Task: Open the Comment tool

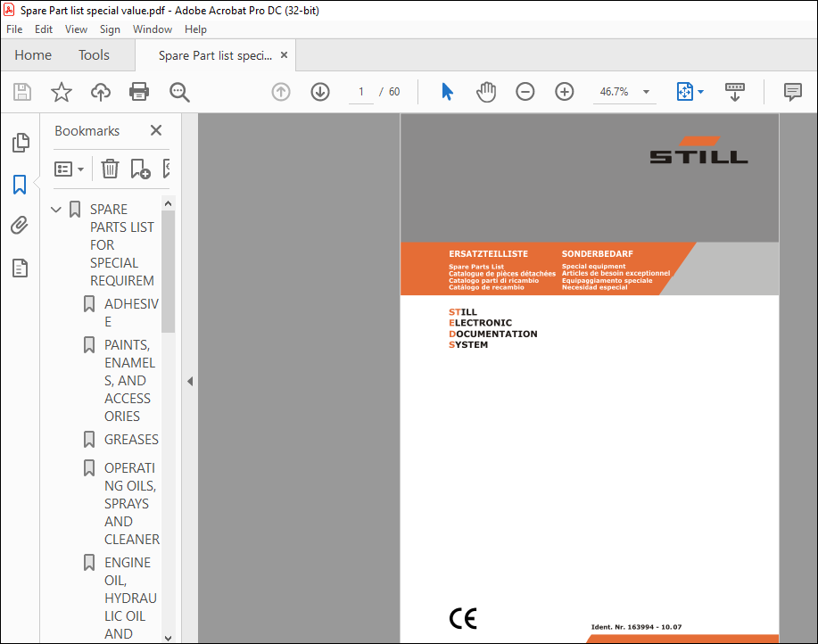Action: coord(792,92)
